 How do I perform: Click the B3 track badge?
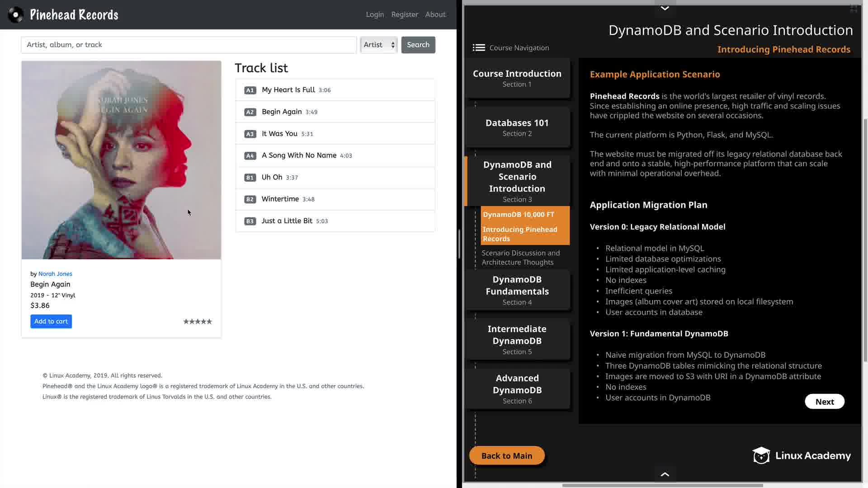click(x=250, y=221)
